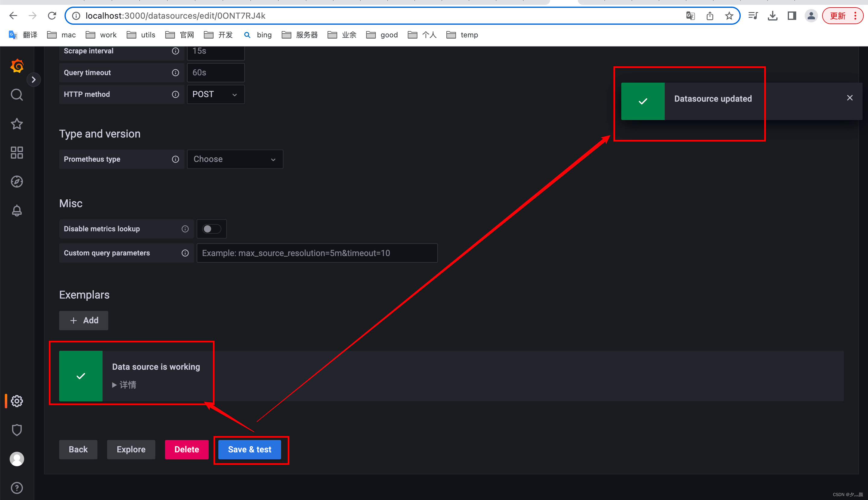Screen dimensions: 868x500
Task: Click the Back navigation item
Action: pos(78,449)
